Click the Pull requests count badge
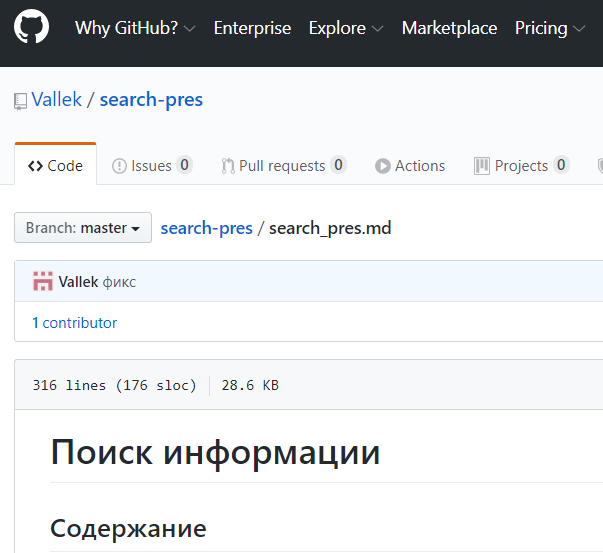 point(338,165)
